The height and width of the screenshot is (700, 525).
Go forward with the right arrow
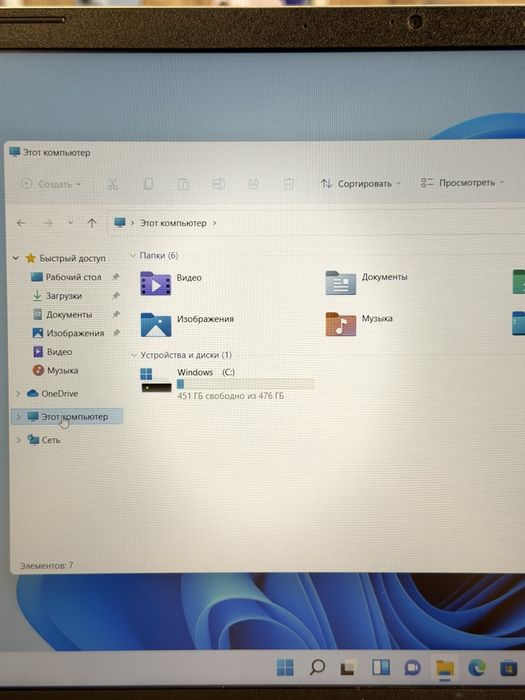click(x=48, y=223)
